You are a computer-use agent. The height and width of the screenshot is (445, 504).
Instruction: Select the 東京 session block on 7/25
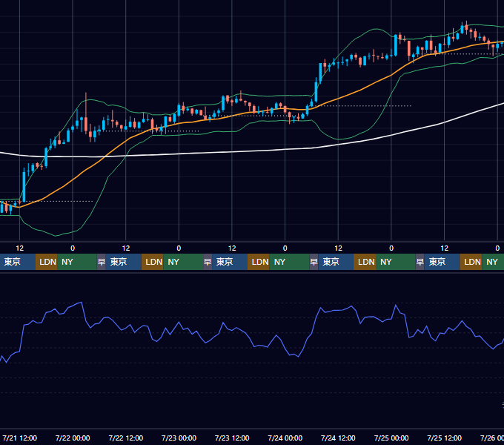tap(442, 262)
